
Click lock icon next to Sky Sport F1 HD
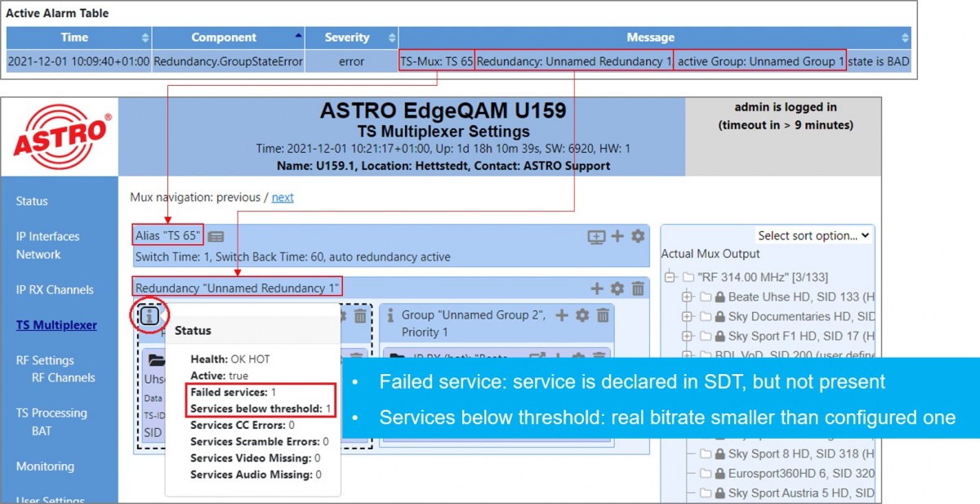719,337
